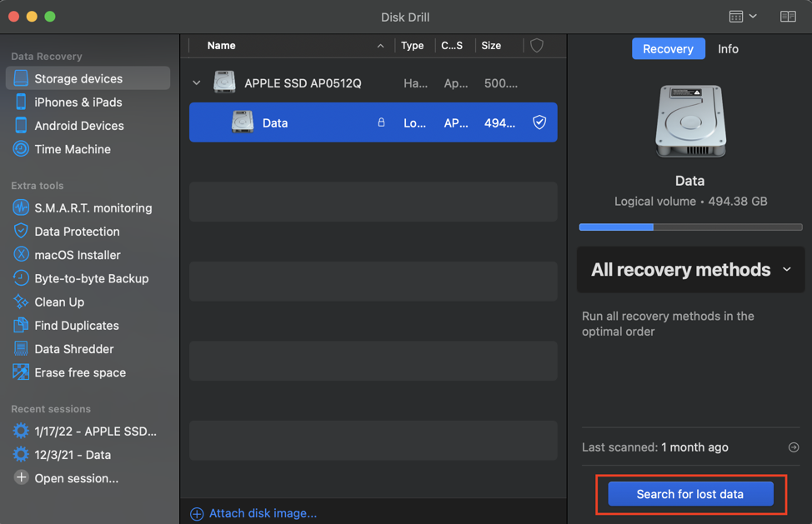Switch to Info tab
This screenshot has width=812, height=524.
tap(728, 48)
